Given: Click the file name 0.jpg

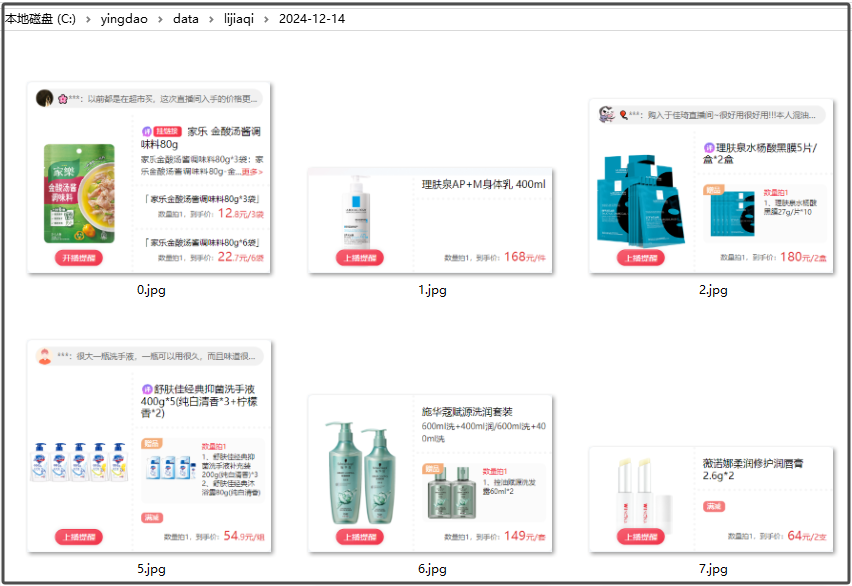Looking at the screenshot, I should tap(151, 290).
